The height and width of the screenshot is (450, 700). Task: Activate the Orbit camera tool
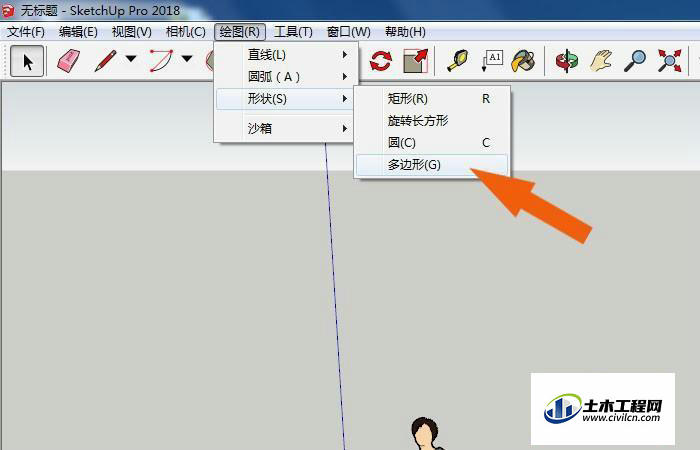pyautogui.click(x=567, y=61)
